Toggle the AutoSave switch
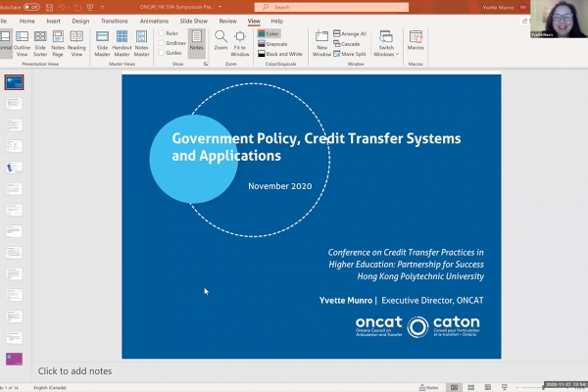The width and height of the screenshot is (588, 392). pyautogui.click(x=31, y=7)
